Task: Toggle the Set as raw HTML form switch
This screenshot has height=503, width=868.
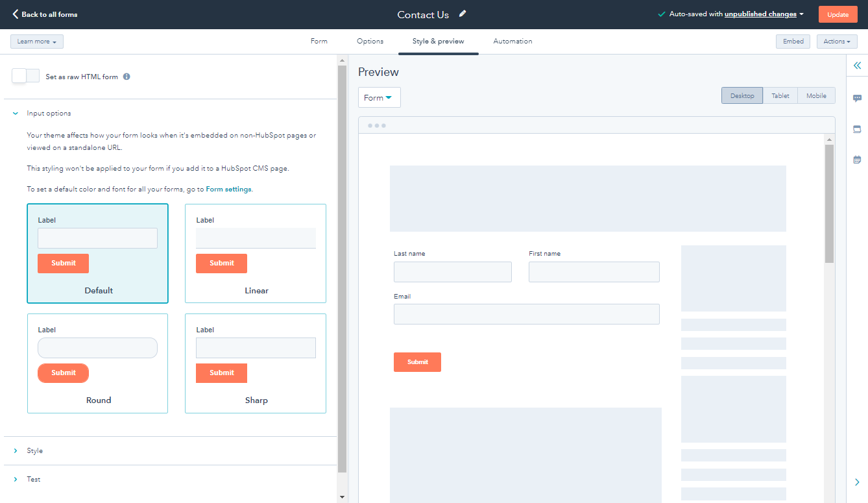Action: pyautogui.click(x=25, y=75)
